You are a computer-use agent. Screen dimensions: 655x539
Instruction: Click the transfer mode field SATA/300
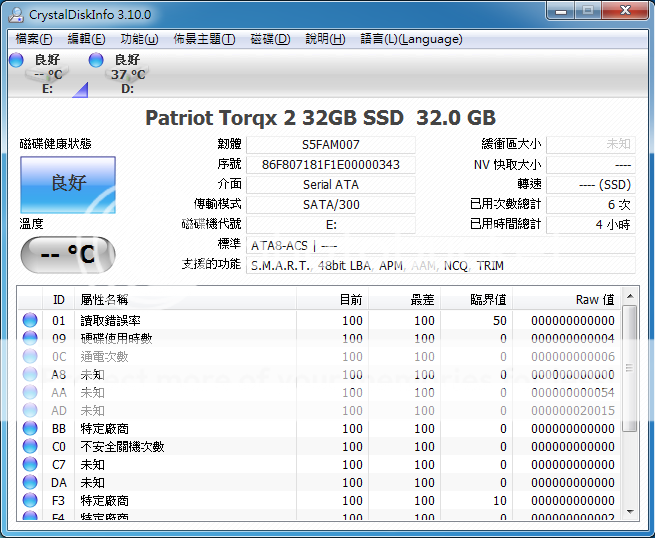point(331,205)
